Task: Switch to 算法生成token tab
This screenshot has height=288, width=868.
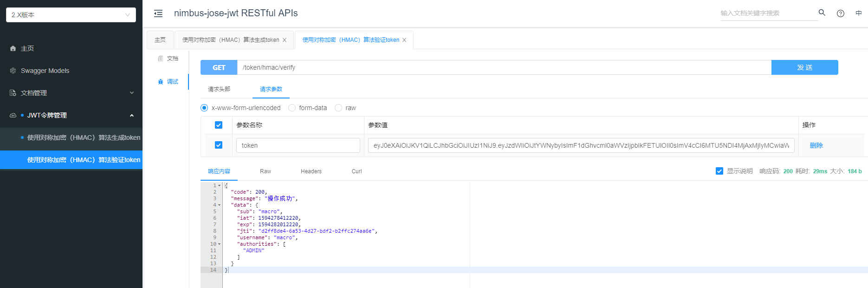Action: 231,40
